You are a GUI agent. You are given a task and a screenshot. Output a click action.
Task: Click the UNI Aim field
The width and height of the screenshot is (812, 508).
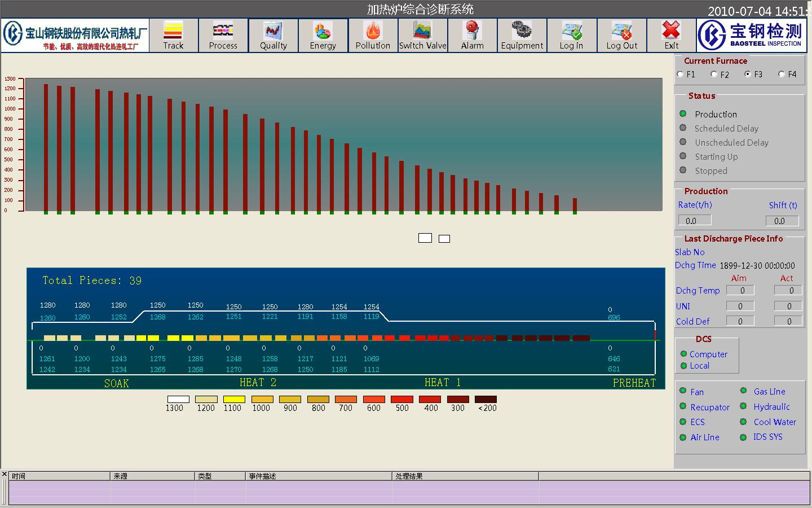click(x=740, y=306)
